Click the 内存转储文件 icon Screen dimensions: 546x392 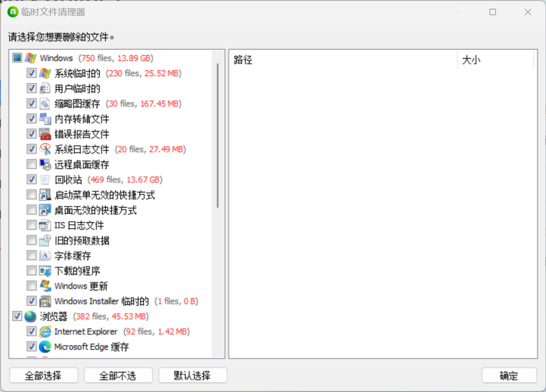(45, 119)
